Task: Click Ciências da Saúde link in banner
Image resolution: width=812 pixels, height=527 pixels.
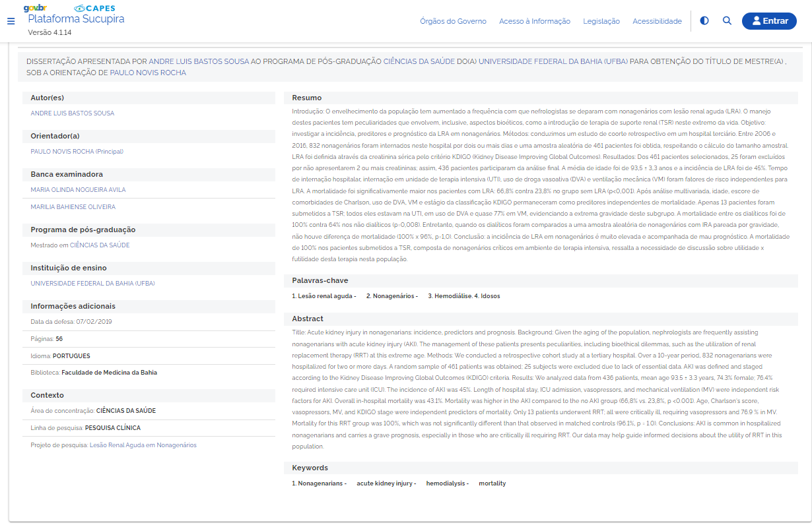Action: (x=419, y=61)
